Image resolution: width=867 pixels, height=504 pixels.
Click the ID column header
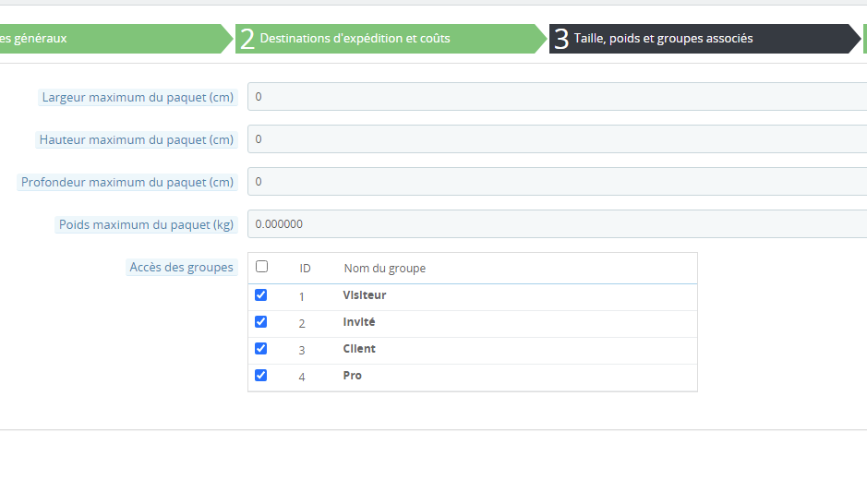coord(305,269)
